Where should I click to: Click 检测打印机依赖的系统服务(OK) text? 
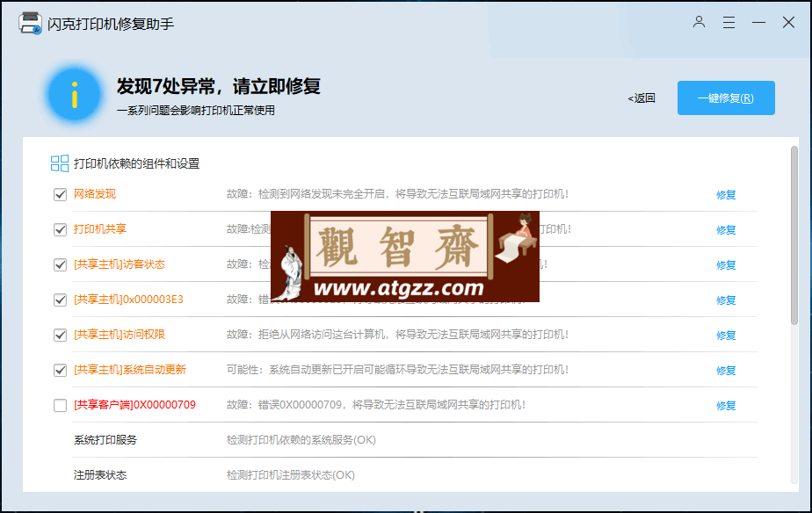coord(301,440)
